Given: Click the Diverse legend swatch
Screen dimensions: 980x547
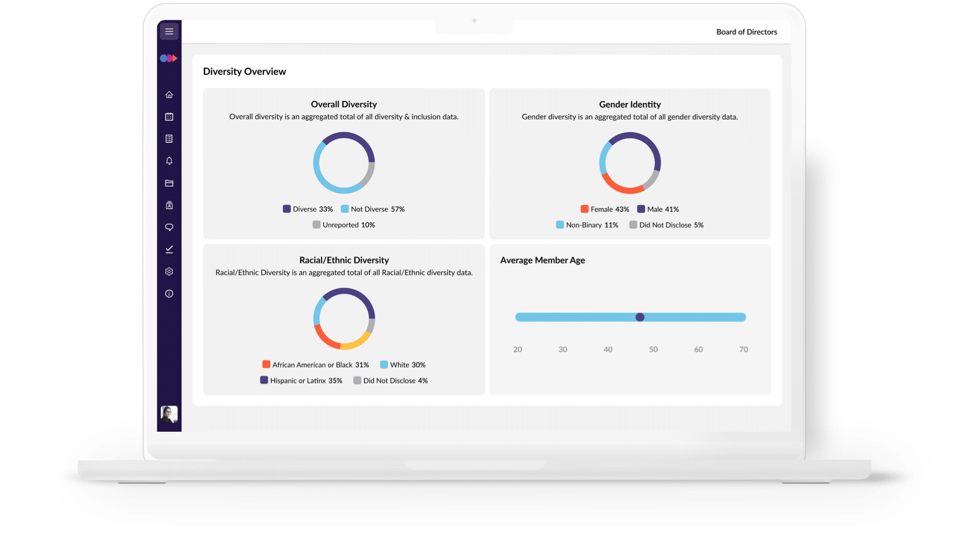Looking at the screenshot, I should pyautogui.click(x=287, y=209).
